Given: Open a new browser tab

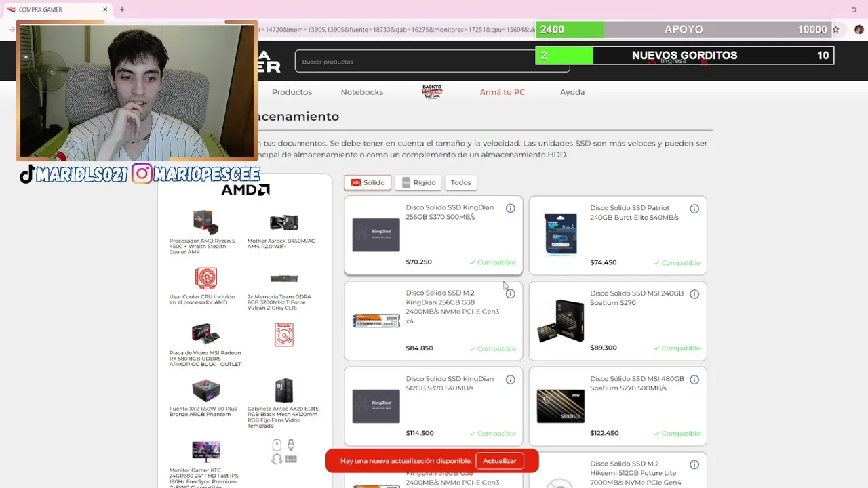Looking at the screenshot, I should point(122,9).
